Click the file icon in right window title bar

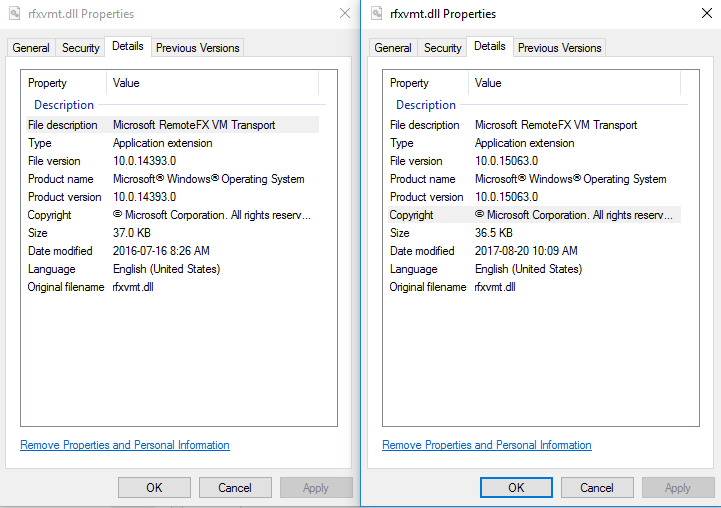pyautogui.click(x=377, y=13)
